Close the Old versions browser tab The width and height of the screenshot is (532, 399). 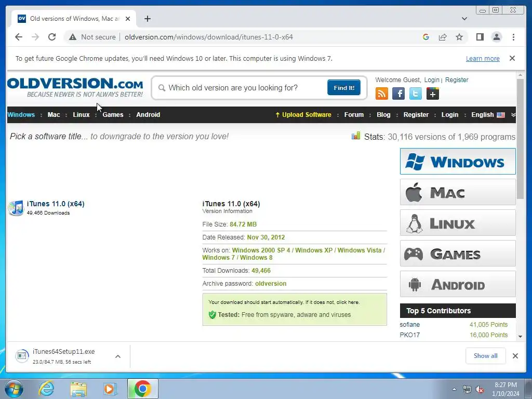pyautogui.click(x=128, y=19)
